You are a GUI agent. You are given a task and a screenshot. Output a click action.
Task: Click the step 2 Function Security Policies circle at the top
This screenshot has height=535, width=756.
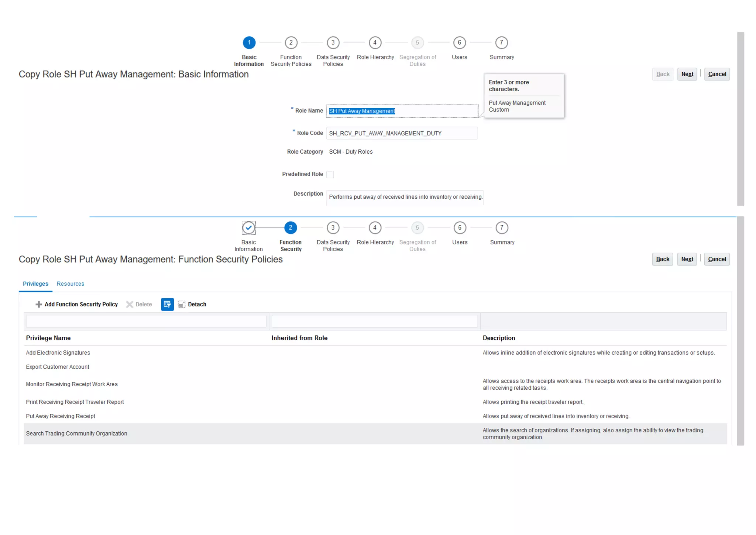click(x=291, y=43)
